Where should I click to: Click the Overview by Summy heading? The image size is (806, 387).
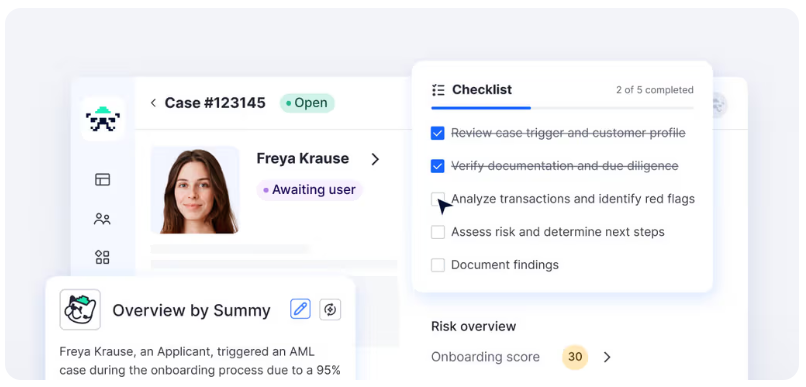191,310
